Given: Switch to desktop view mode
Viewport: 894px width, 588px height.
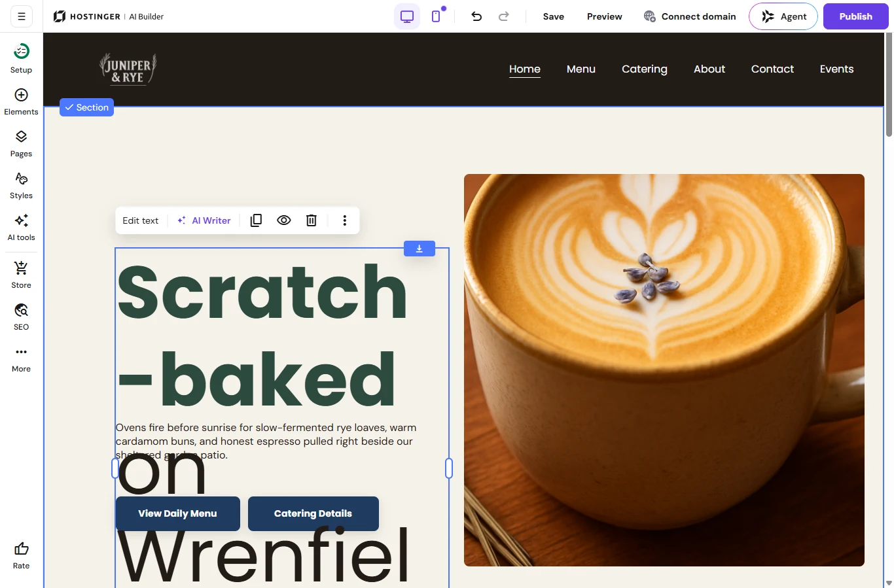Looking at the screenshot, I should (407, 16).
